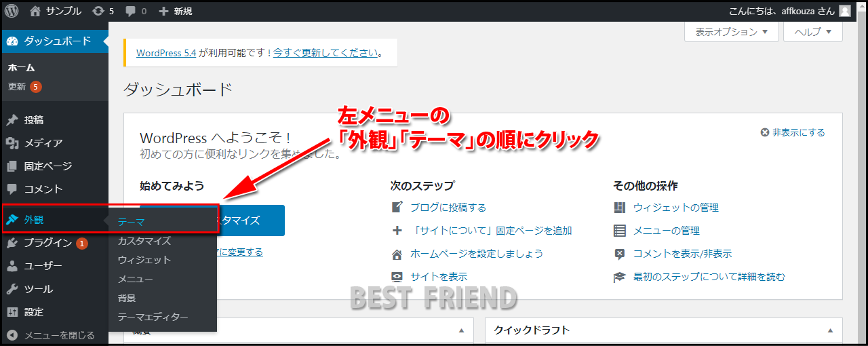Open the ブログに投稿する link
868x346 pixels.
coord(448,208)
